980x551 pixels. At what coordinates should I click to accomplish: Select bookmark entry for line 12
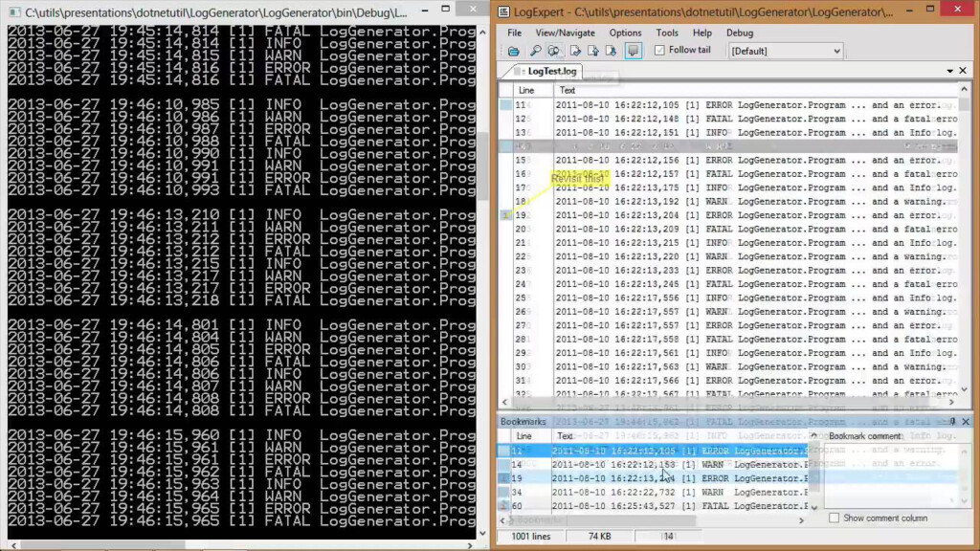[x=653, y=451]
